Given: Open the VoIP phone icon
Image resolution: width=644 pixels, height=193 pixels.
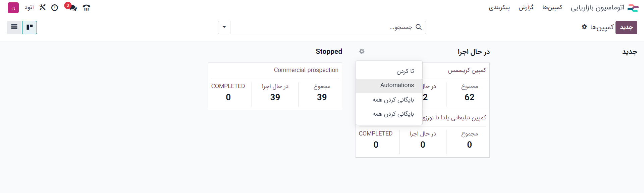Looking at the screenshot, I should click(87, 7).
